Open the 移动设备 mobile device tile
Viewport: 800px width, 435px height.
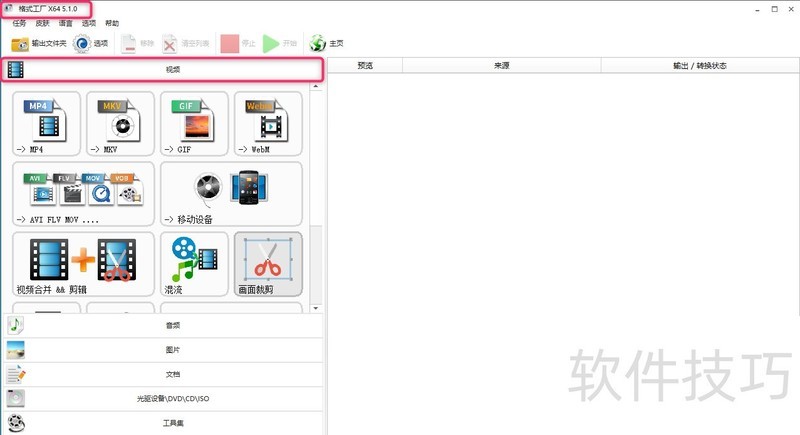click(231, 194)
